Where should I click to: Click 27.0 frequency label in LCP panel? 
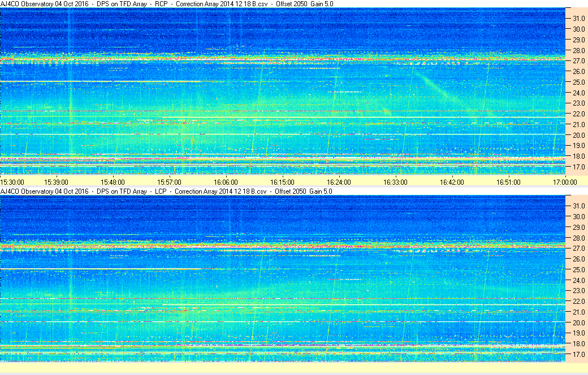[x=577, y=248]
